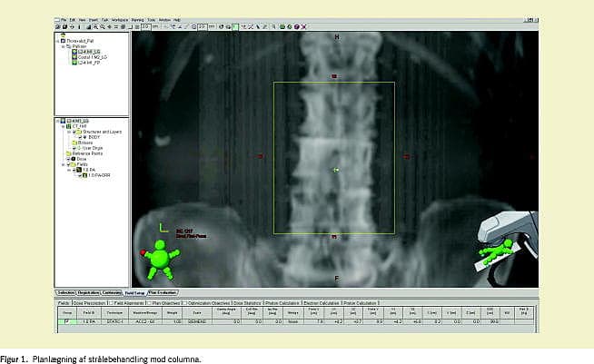
Task: Select the Reference Points tree item
Action: pyautogui.click(x=89, y=152)
